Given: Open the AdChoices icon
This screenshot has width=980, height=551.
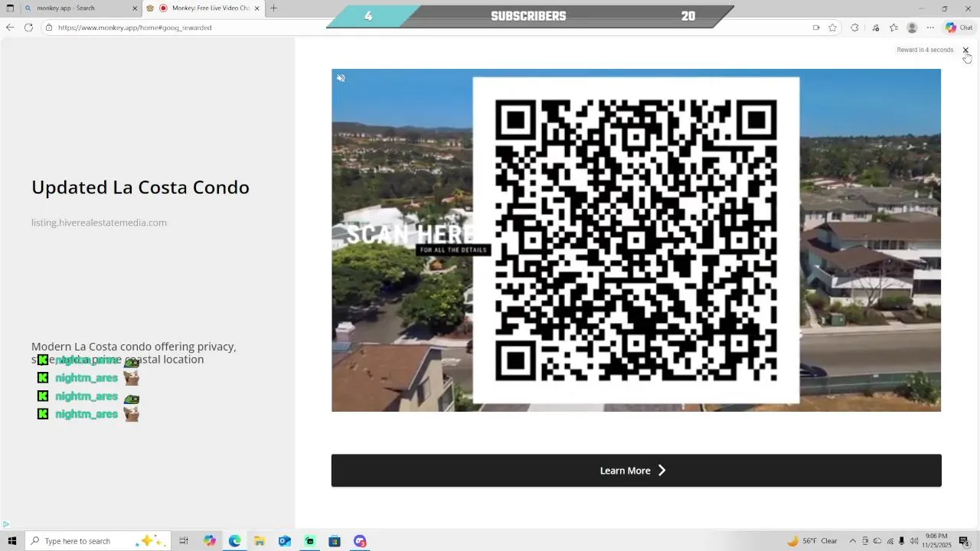Looking at the screenshot, I should [x=5, y=524].
